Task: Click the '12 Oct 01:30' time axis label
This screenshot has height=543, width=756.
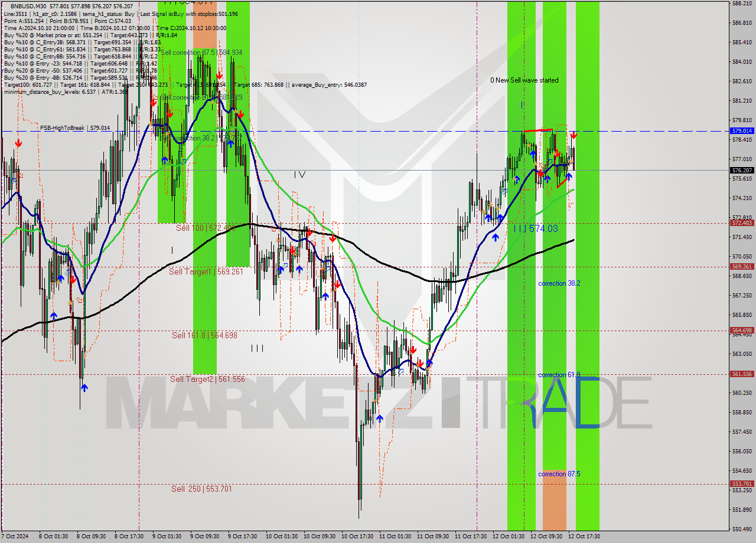Action: point(509,537)
